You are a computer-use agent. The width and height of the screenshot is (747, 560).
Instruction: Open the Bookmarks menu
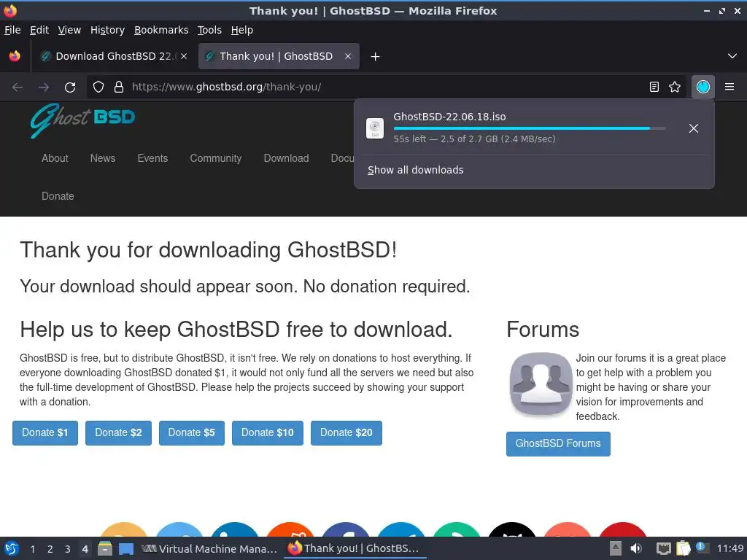(x=161, y=30)
